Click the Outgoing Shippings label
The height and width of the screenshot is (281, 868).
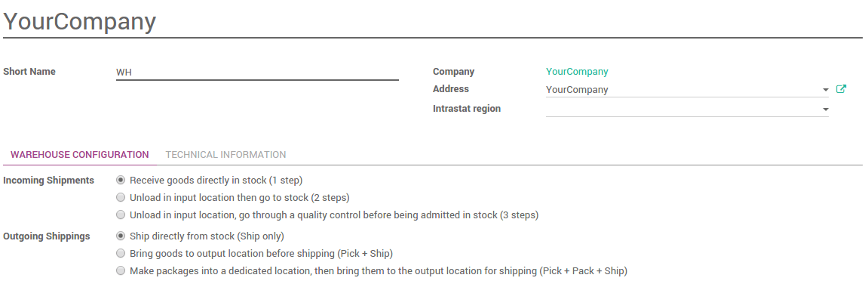(x=47, y=236)
